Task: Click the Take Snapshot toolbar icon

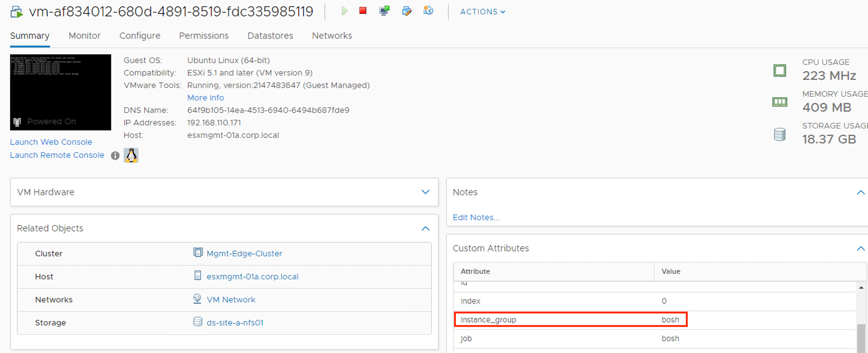Action: [x=428, y=11]
